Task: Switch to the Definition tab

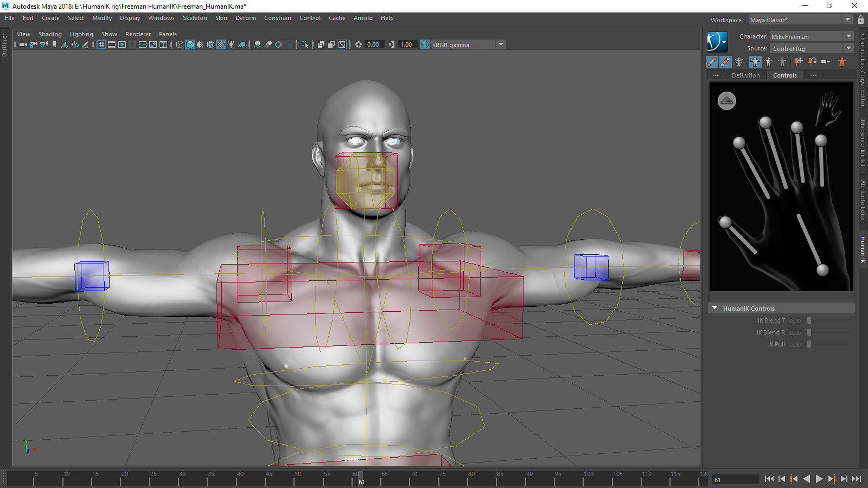Action: (x=745, y=75)
